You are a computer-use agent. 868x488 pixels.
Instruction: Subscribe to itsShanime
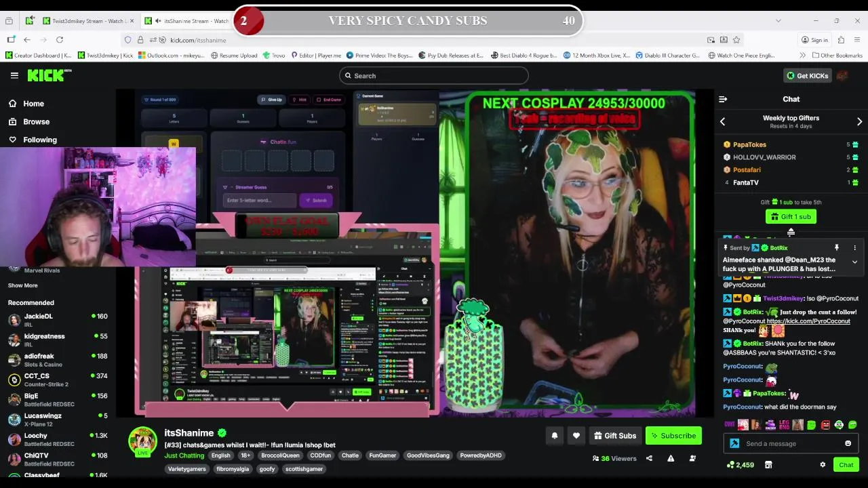click(673, 436)
